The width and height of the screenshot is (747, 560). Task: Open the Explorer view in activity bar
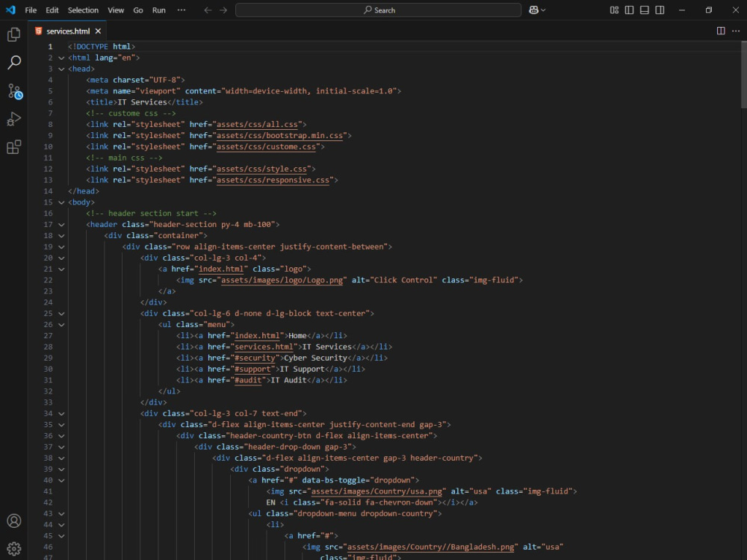13,34
